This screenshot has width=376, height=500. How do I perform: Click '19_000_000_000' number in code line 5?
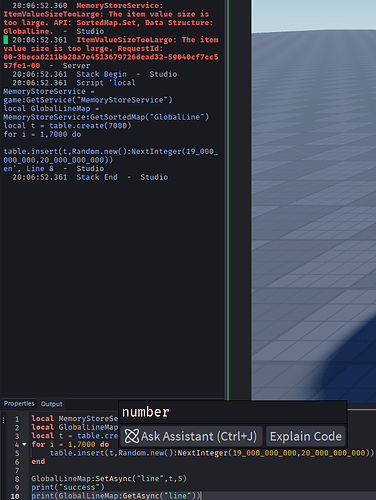[265, 453]
